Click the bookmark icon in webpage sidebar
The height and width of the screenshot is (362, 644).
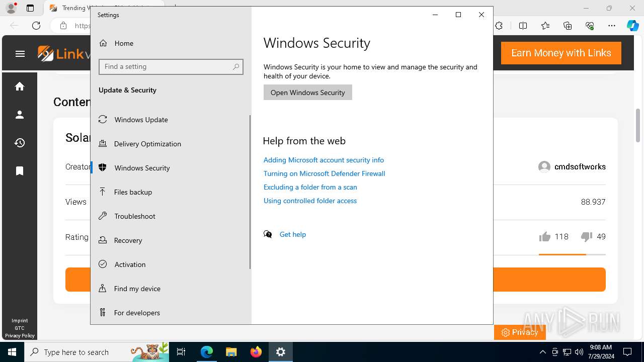[20, 171]
